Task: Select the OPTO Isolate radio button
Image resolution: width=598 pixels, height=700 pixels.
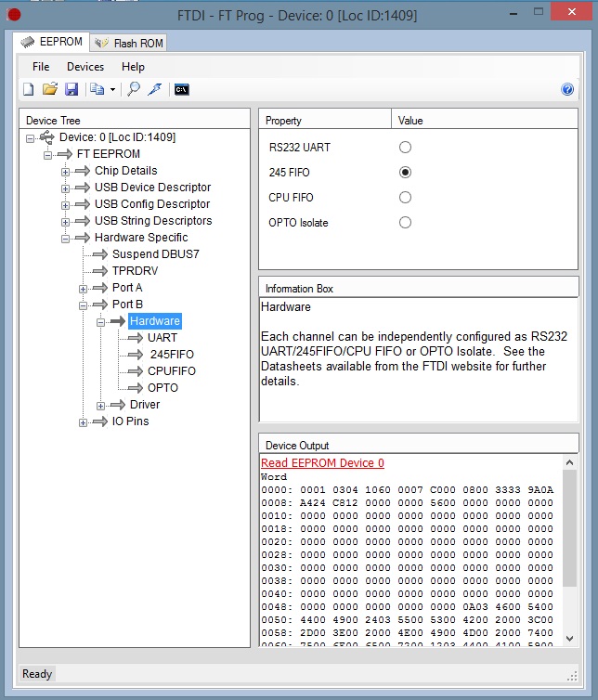Action: (x=405, y=222)
